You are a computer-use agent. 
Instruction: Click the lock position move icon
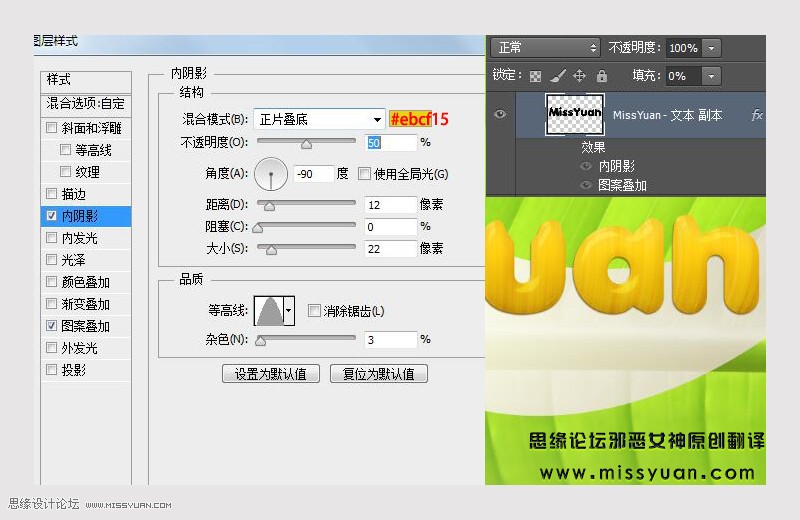(579, 76)
